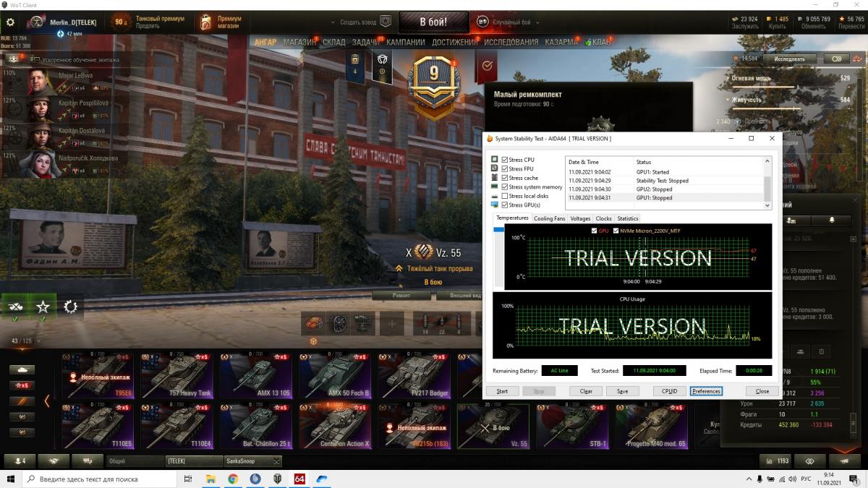
Task: Switch to the Voltages tab
Action: [580, 218]
